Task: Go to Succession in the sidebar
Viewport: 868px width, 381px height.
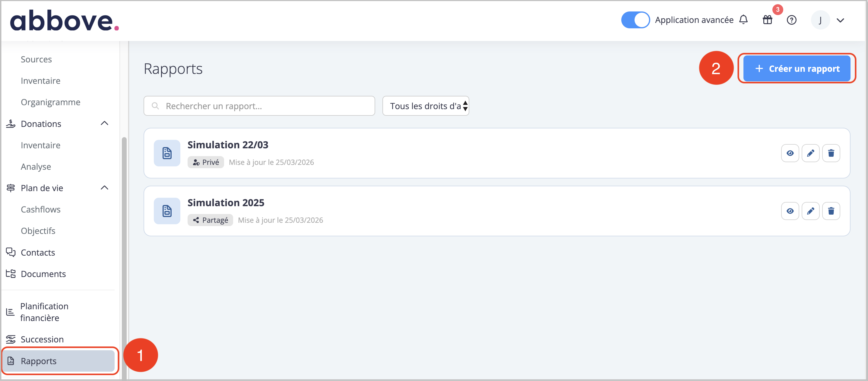Action: click(42, 339)
